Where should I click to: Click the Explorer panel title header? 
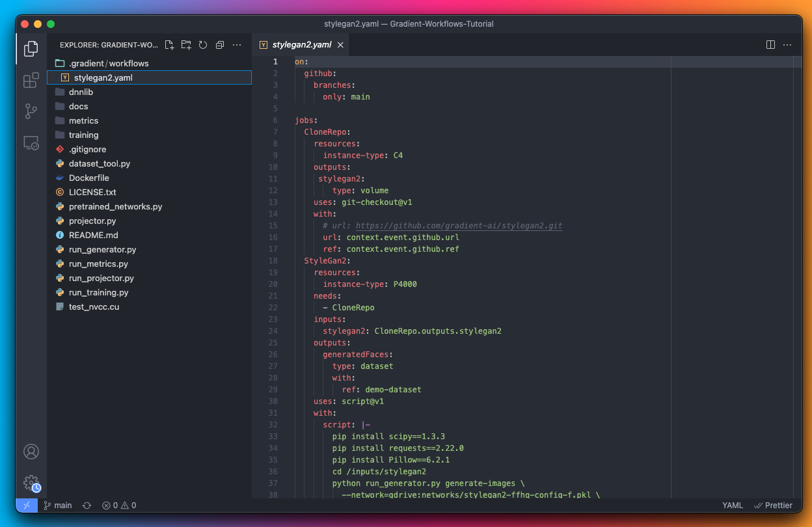tap(109, 45)
